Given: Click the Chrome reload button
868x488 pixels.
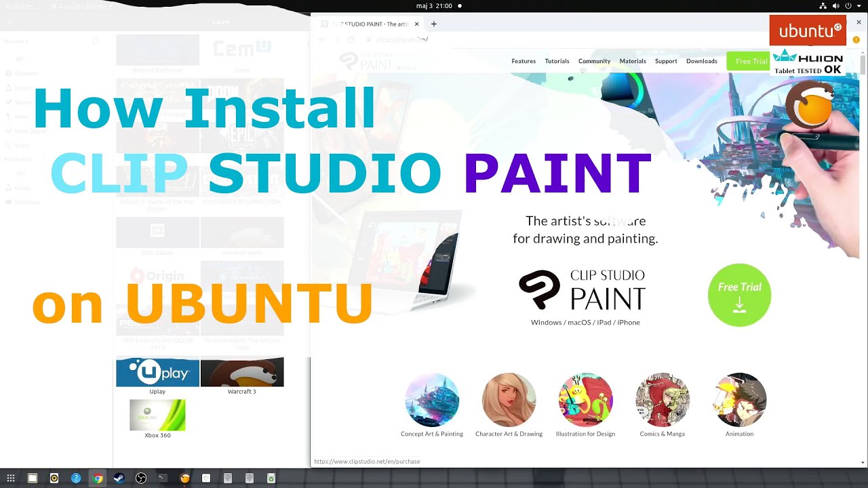Looking at the screenshot, I should coord(351,40).
